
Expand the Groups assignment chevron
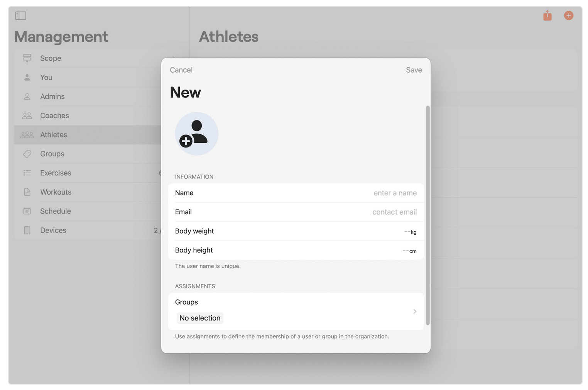[415, 311]
